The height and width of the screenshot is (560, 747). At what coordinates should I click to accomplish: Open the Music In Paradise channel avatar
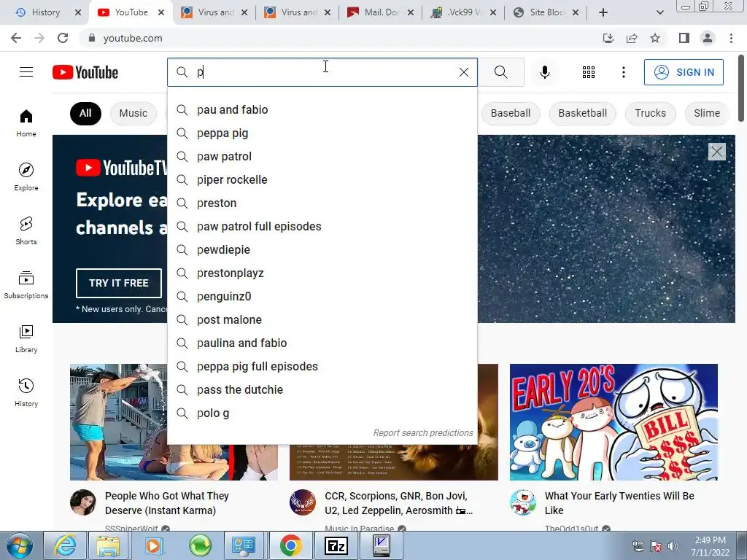(x=303, y=502)
